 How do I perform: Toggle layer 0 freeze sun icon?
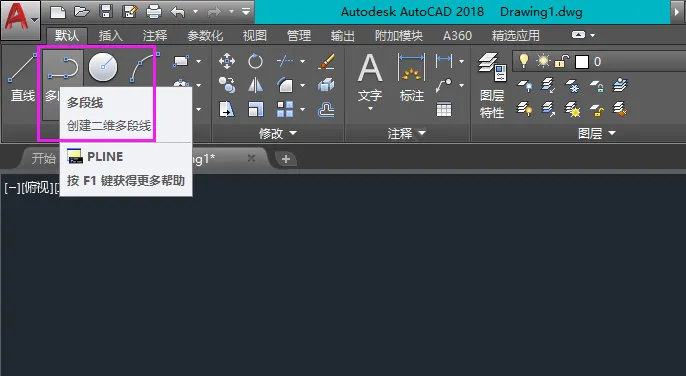click(x=543, y=61)
